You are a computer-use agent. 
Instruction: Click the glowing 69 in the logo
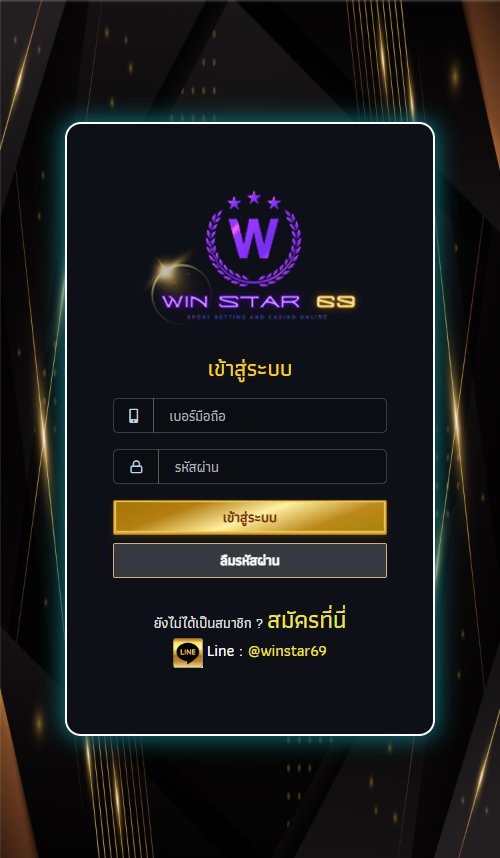click(336, 302)
